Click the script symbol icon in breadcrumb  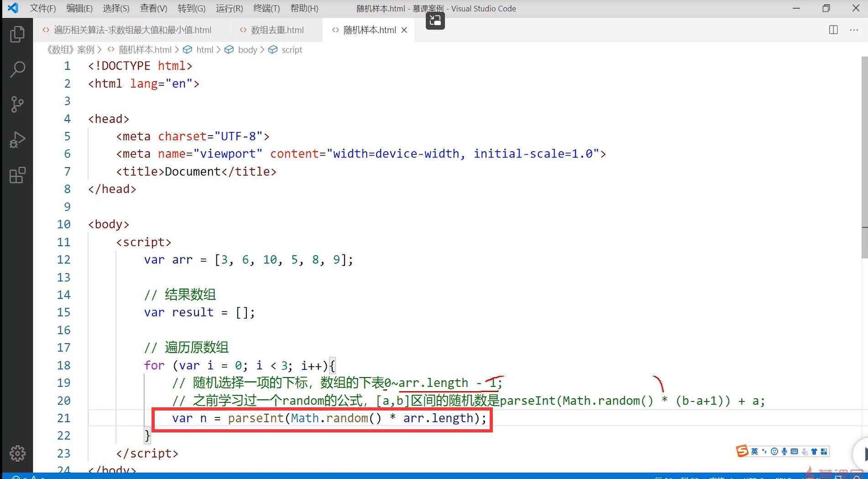tap(273, 49)
